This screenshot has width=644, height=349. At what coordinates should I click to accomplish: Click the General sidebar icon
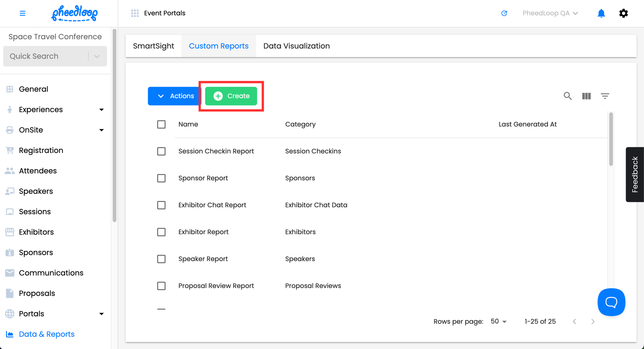click(x=10, y=89)
